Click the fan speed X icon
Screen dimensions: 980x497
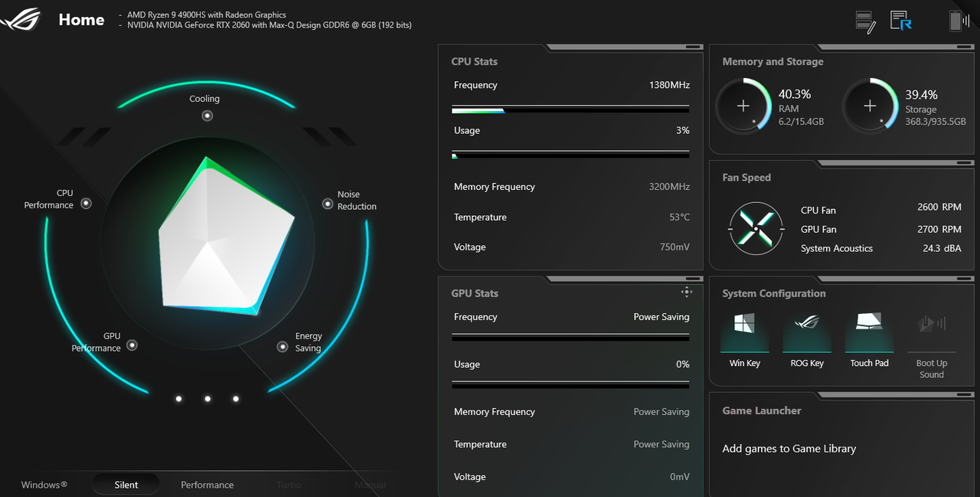(756, 228)
